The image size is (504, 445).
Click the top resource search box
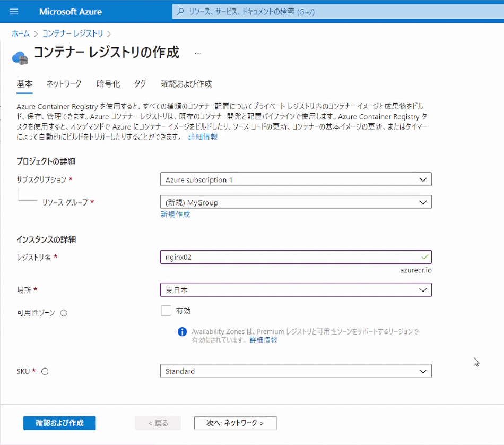338,12
